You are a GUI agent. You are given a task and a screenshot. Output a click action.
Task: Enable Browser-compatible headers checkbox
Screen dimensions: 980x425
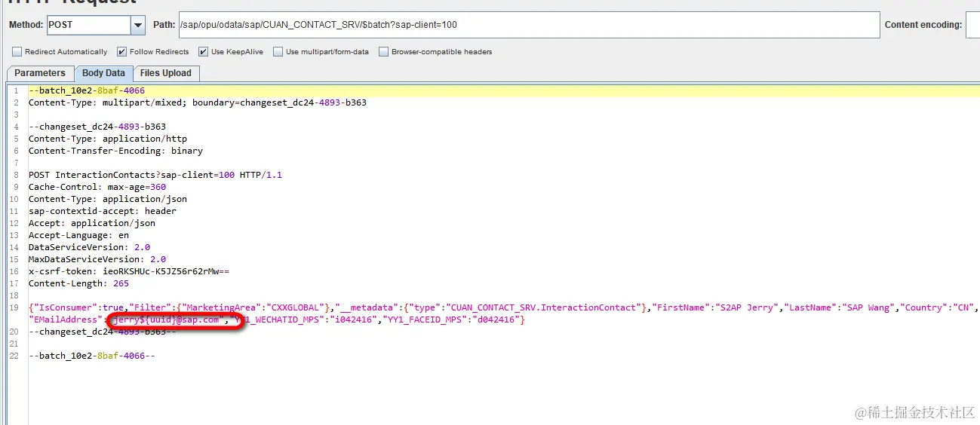click(383, 52)
